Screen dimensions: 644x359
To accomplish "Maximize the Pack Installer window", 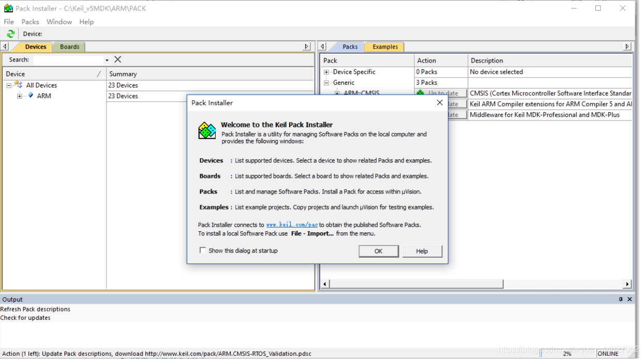I will tap(598, 8).
